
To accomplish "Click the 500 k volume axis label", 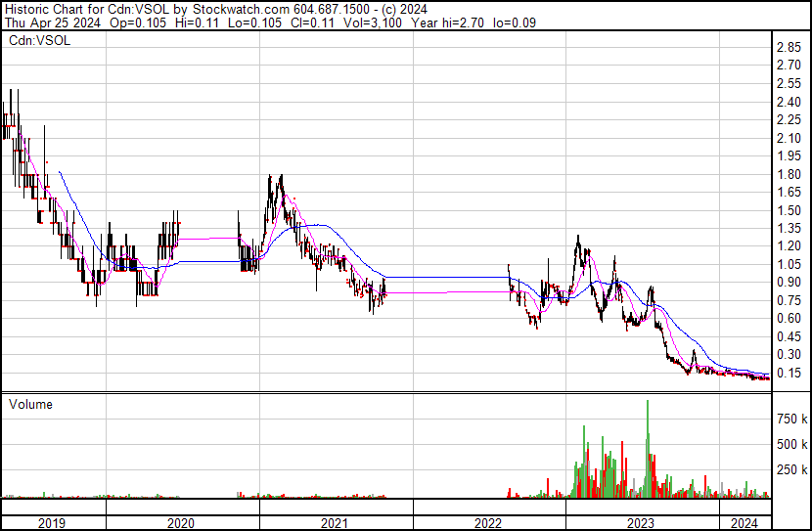I will click(x=791, y=445).
